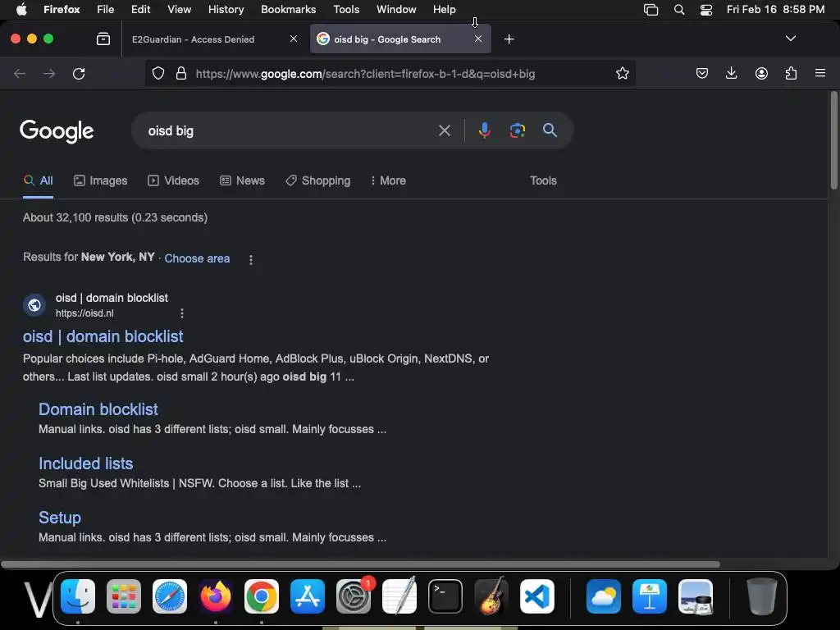This screenshot has width=840, height=630.
Task: Open Tools search options
Action: 543,180
